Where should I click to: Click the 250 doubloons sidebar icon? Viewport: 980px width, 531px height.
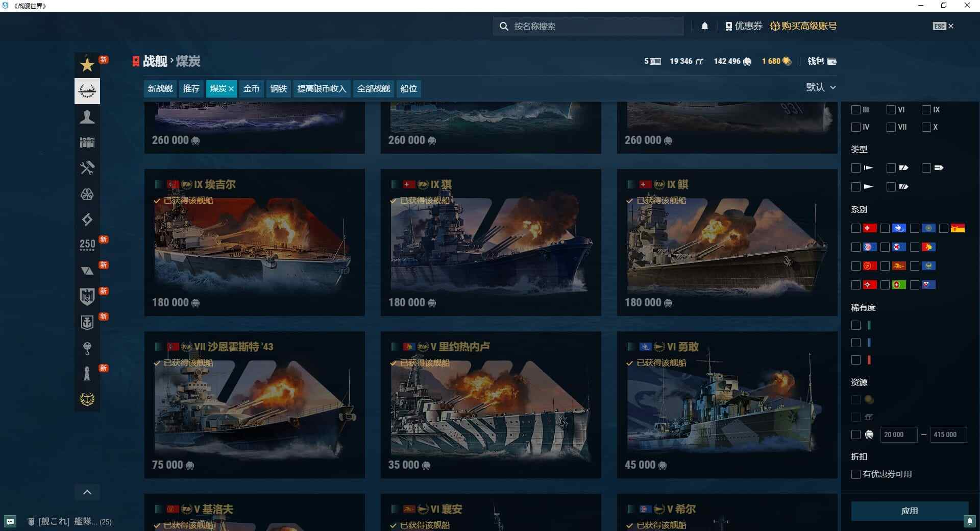pos(87,244)
